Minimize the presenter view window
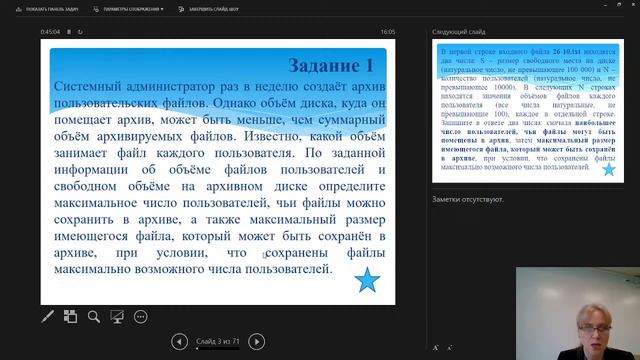Image resolution: width=640 pixels, height=360 pixels. pos(605,4)
